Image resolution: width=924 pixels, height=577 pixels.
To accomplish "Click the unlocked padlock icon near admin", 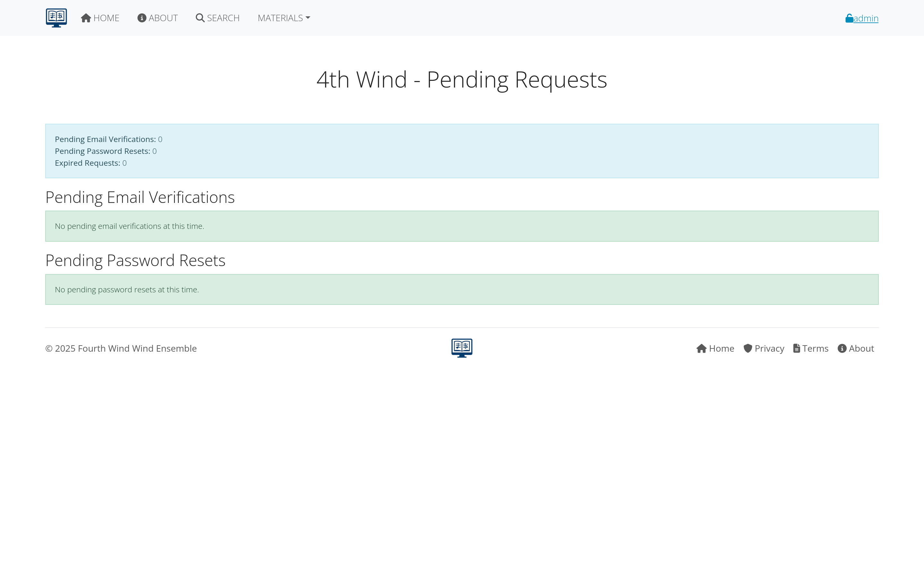I will coord(849,18).
